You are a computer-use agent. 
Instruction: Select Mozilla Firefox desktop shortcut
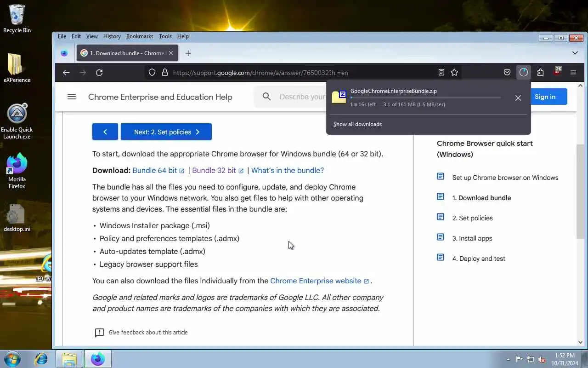17,171
